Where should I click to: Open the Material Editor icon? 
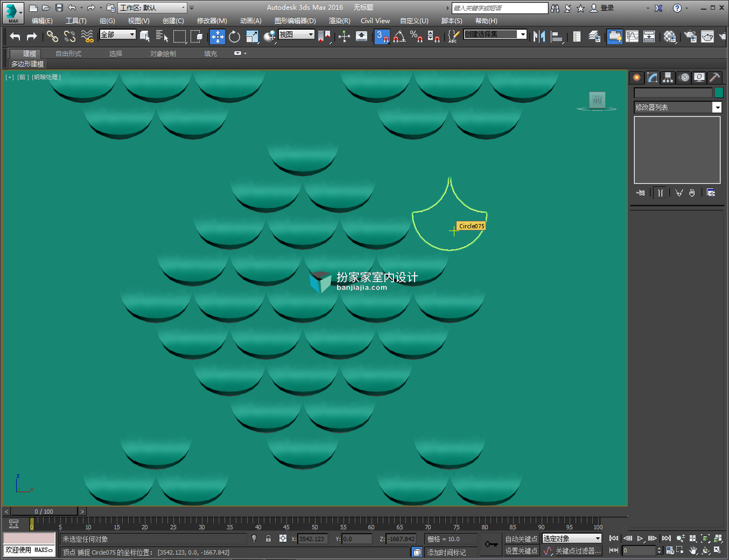(670, 36)
